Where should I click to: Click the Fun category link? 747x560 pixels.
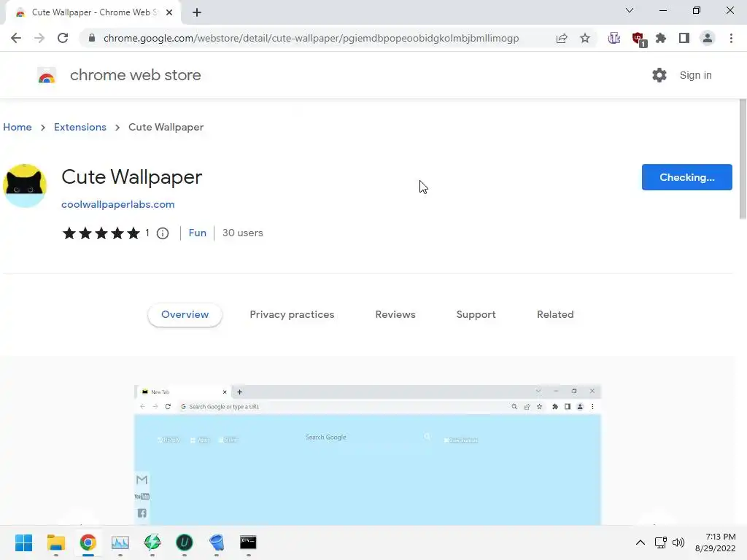[x=197, y=233]
